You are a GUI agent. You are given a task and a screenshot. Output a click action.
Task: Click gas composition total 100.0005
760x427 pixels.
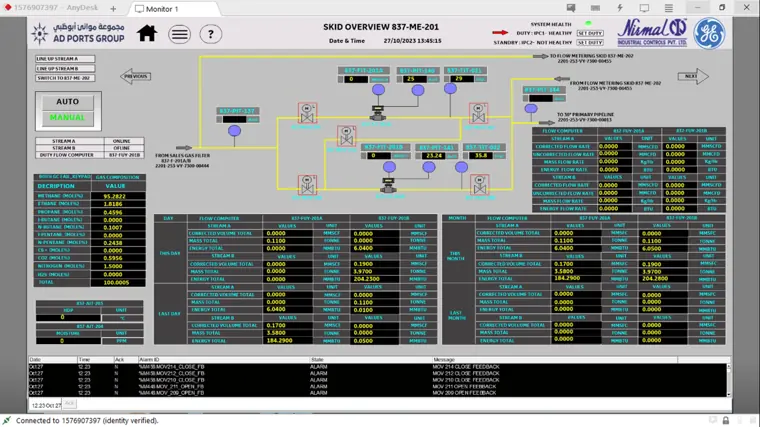pos(118,282)
